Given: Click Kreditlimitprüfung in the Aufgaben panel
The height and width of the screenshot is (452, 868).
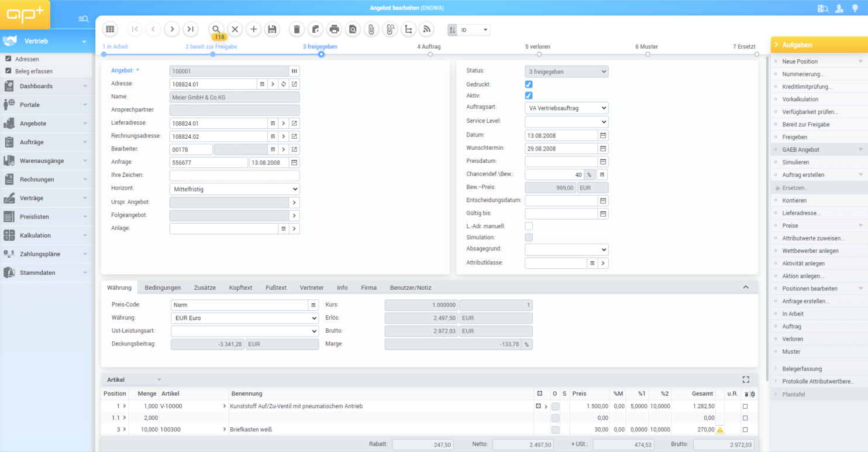Looking at the screenshot, I should (807, 87).
